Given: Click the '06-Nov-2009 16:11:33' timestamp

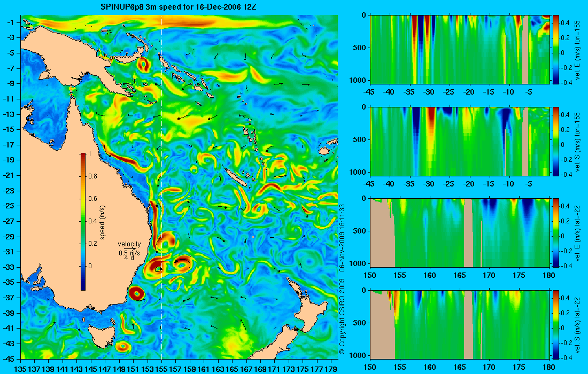Looking at the screenshot, I should [342, 238].
